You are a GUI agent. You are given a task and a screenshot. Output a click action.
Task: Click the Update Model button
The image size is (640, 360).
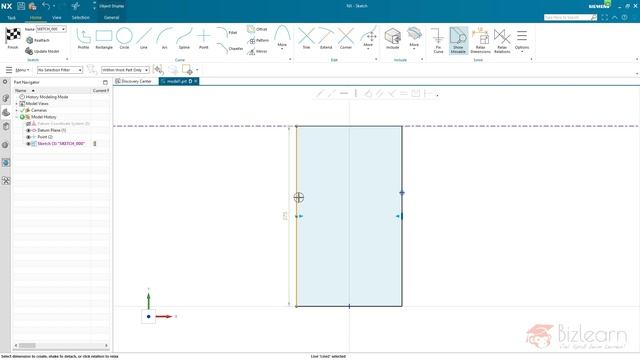click(42, 51)
